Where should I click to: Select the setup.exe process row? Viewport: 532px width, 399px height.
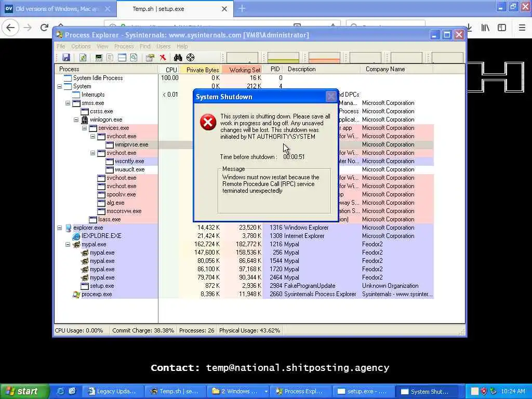coord(244,286)
